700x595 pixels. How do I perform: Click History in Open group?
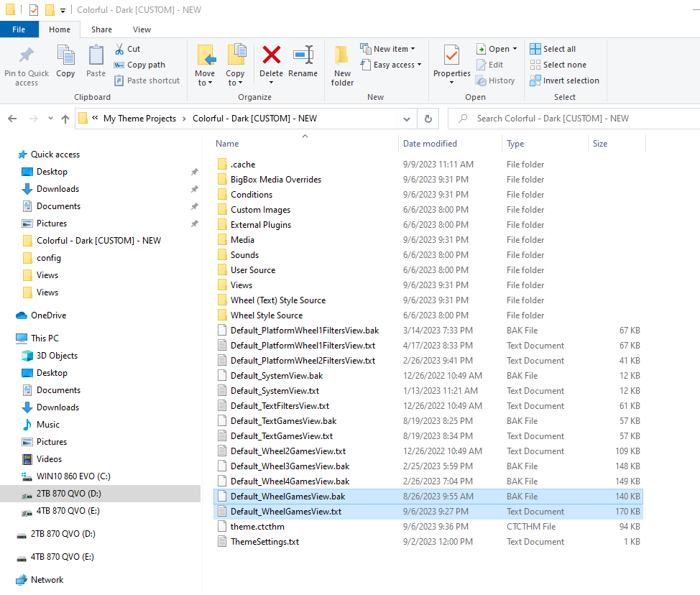coord(496,80)
